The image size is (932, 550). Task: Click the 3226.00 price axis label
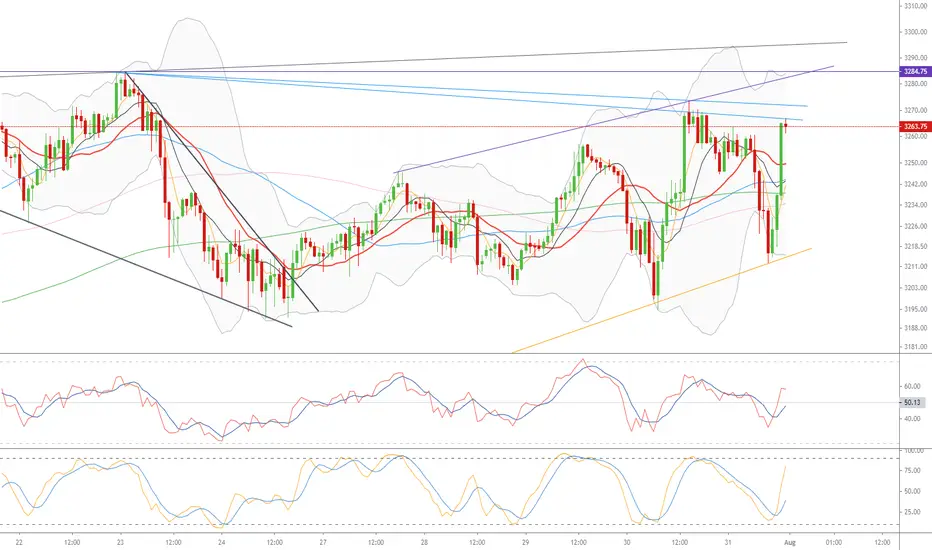915,226
